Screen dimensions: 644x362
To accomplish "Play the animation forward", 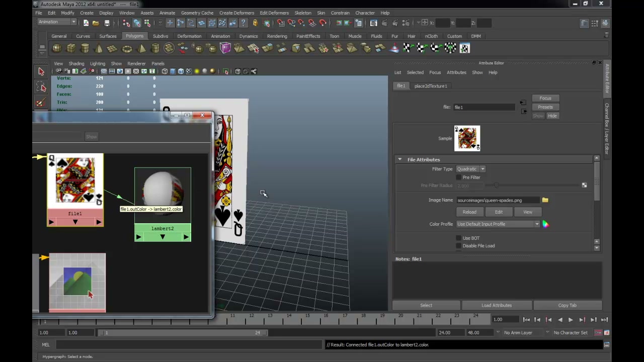I will pos(571,320).
